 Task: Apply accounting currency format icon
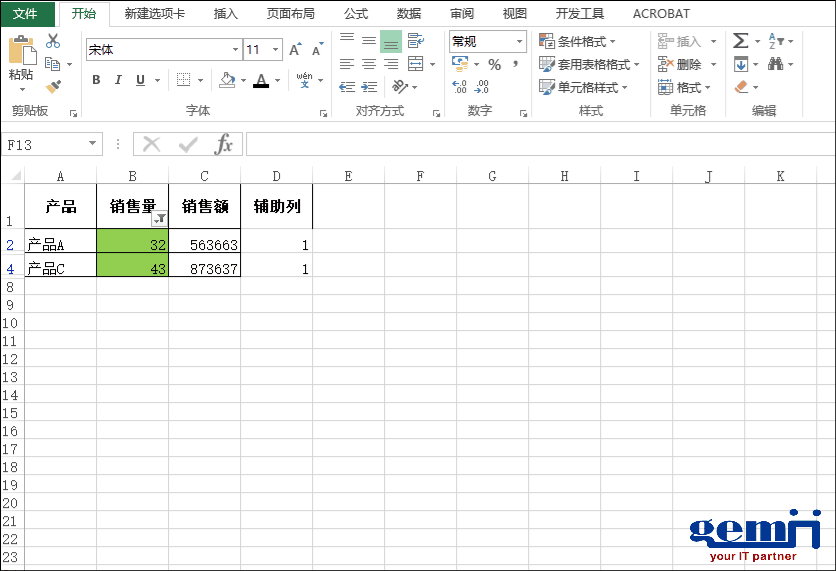coord(460,64)
